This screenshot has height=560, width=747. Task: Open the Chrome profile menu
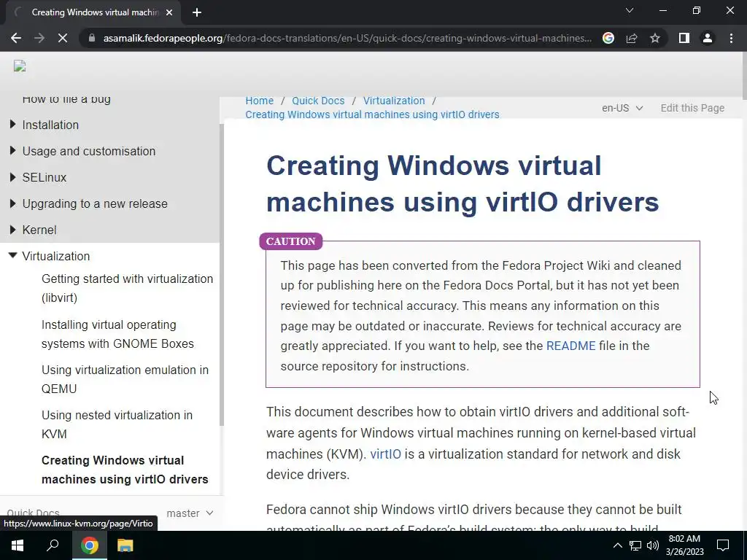point(708,38)
